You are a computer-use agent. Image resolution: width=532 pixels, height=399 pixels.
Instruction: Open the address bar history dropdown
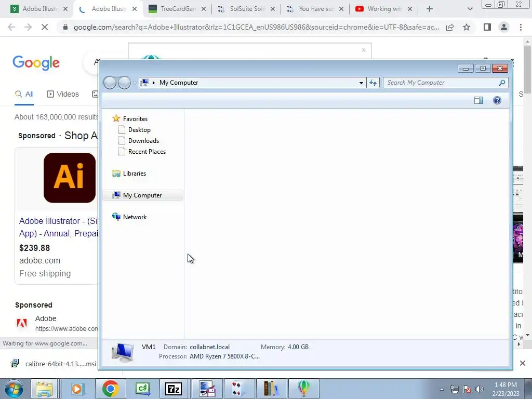click(361, 83)
